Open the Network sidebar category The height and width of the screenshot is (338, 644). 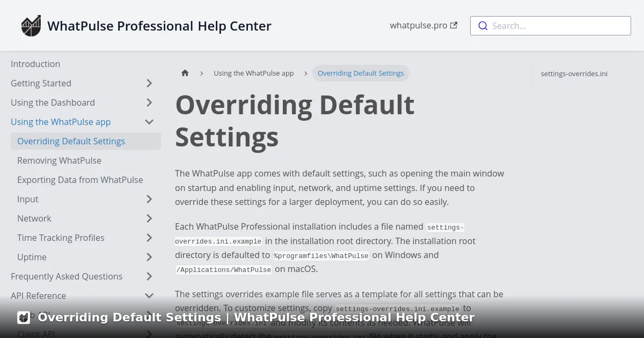pyautogui.click(x=34, y=218)
